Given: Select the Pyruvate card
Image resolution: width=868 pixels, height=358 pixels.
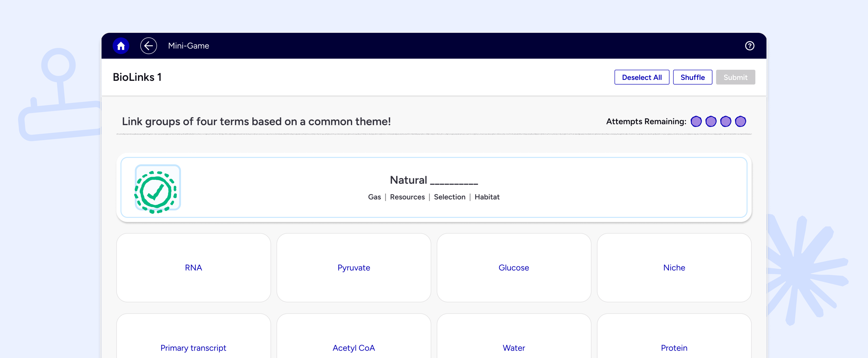Looking at the screenshot, I should click(354, 268).
